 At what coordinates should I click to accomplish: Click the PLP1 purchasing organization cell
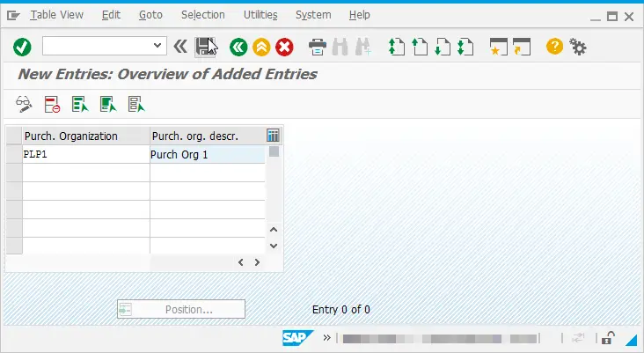tap(86, 154)
